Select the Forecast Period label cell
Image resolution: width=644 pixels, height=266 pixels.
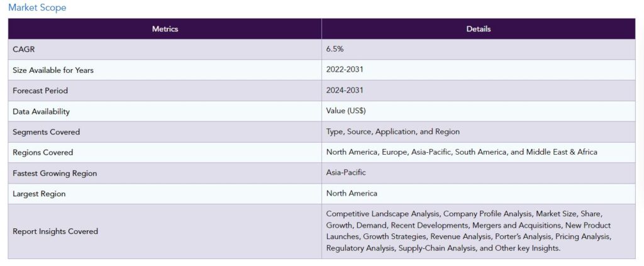40,91
